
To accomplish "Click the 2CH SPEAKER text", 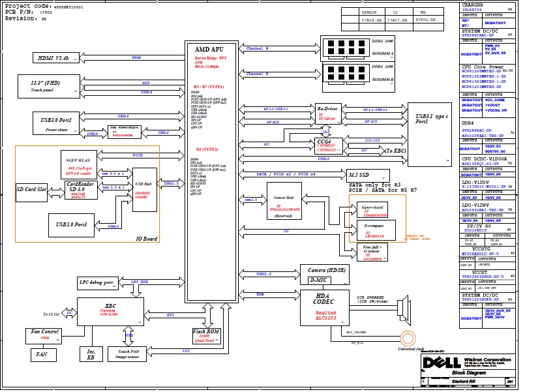I will pyautogui.click(x=370, y=297).
